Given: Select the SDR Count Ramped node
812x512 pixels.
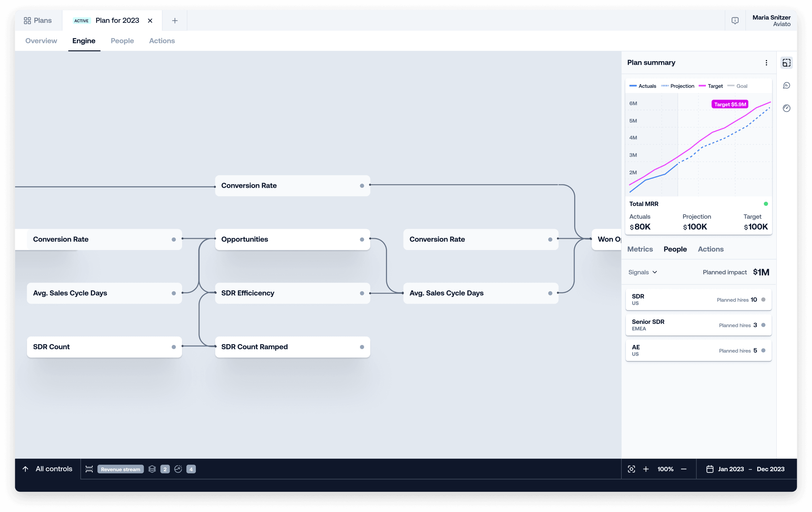Looking at the screenshot, I should [293, 347].
